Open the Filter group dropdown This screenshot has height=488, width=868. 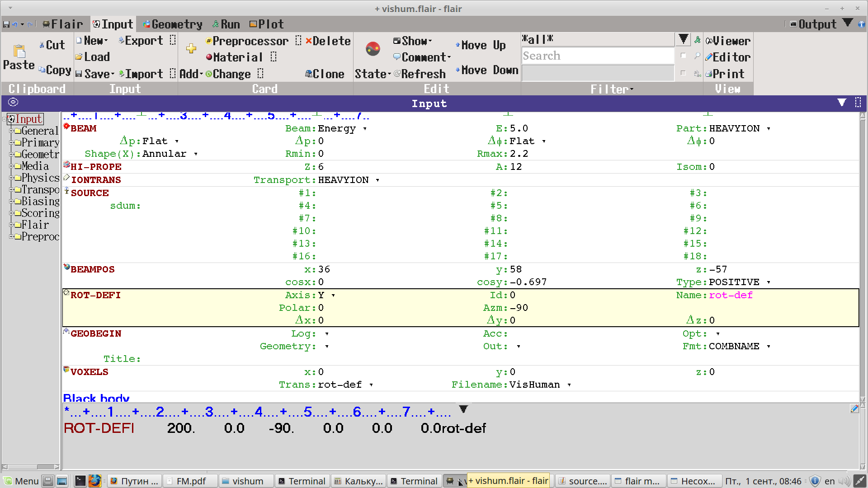pyautogui.click(x=612, y=89)
